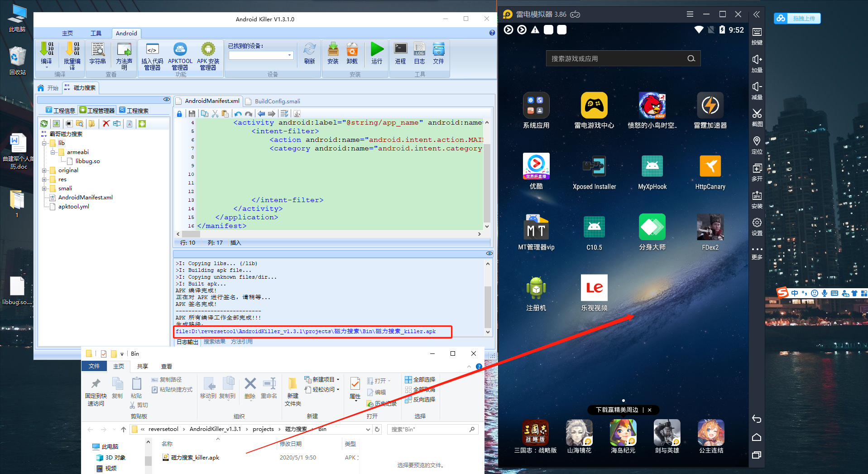Collapse the lib folder in tree
The height and width of the screenshot is (474, 868).
(x=44, y=143)
